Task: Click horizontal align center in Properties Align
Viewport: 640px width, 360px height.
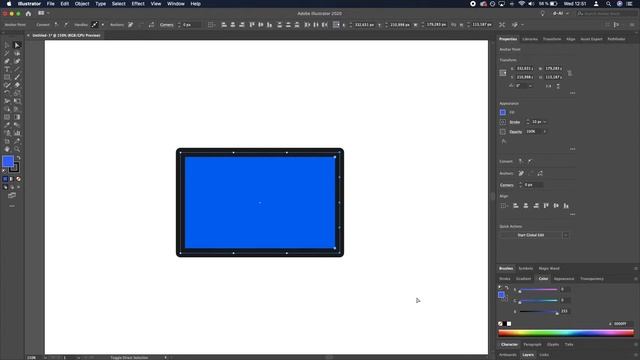Action: pyautogui.click(x=526, y=206)
